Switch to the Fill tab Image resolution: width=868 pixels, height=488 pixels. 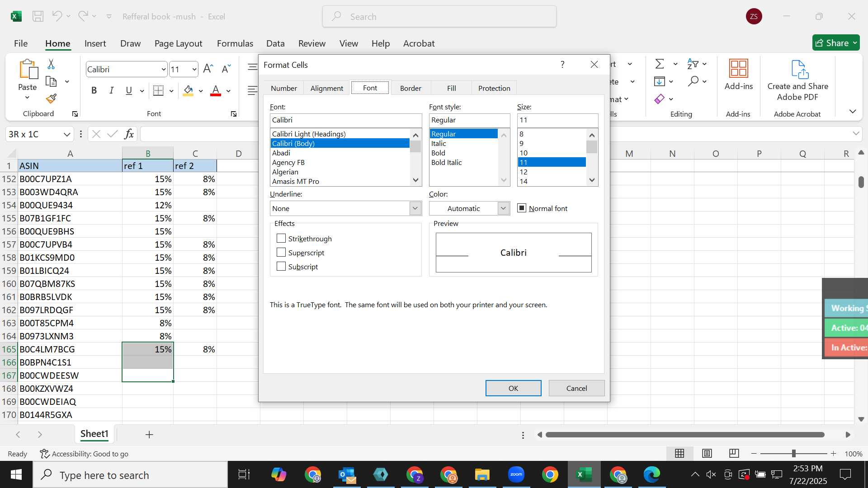452,88
